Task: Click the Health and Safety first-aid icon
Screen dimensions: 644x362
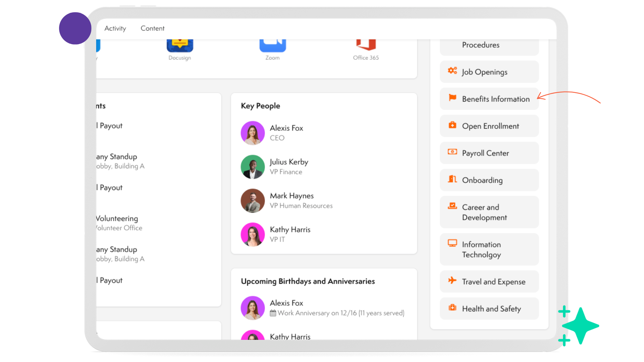Action: click(x=452, y=308)
